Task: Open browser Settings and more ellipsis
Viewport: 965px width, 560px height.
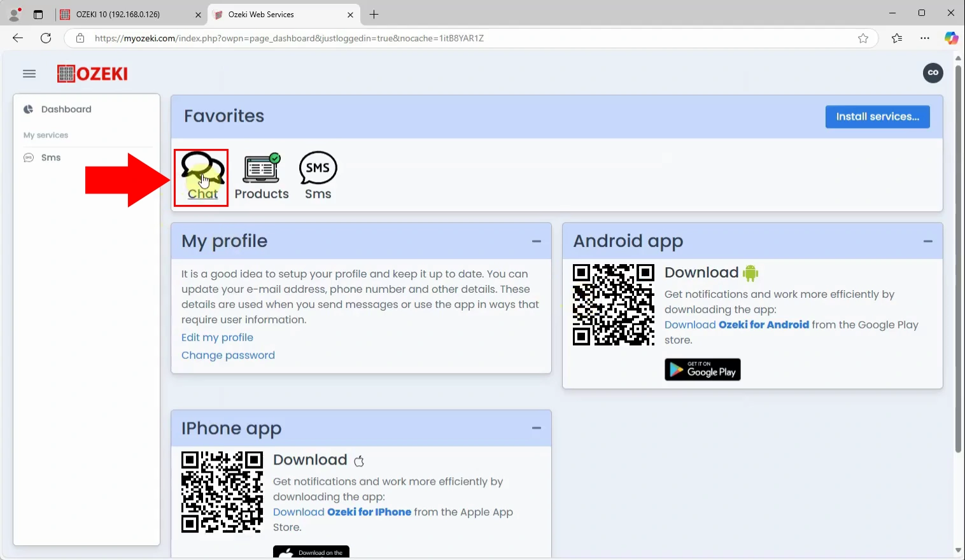Action: [925, 38]
